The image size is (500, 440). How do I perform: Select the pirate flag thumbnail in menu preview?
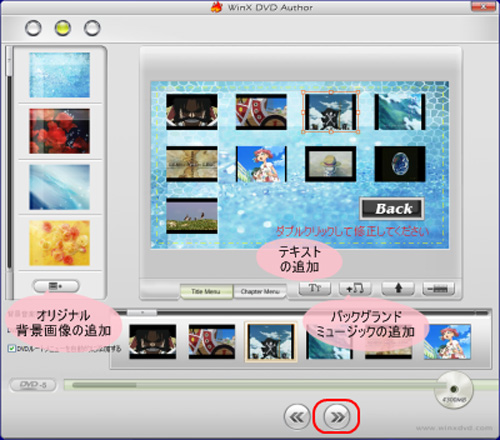pos(330,112)
